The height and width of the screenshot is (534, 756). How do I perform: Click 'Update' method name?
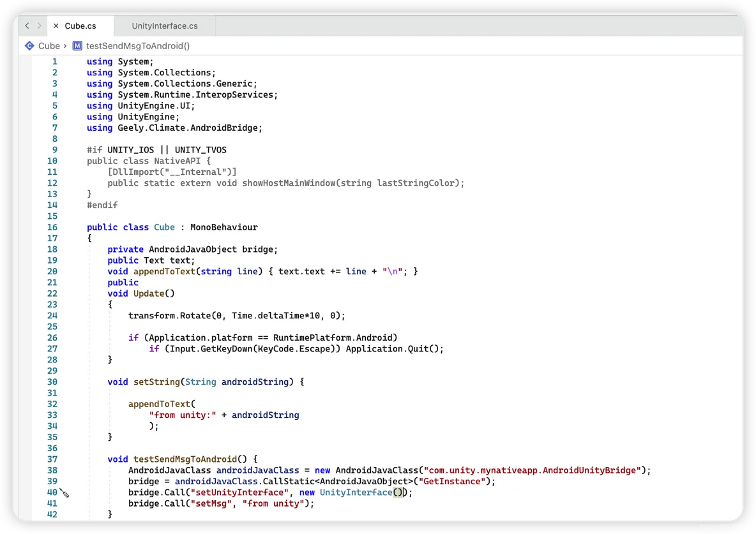point(149,293)
